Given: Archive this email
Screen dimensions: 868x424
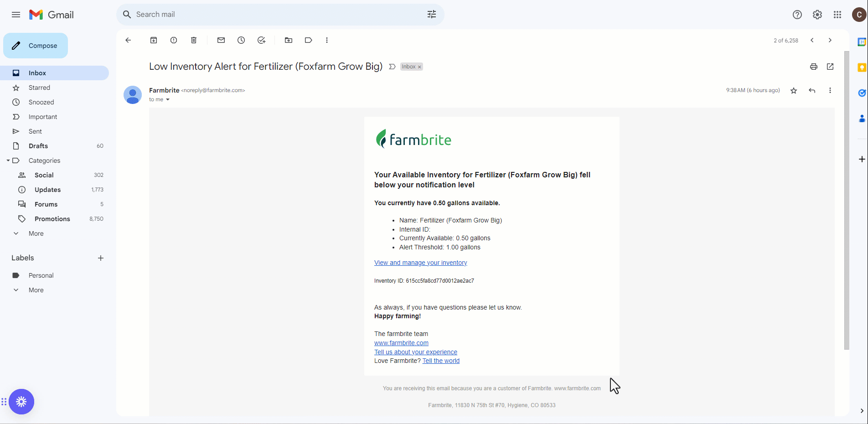Looking at the screenshot, I should click(154, 40).
